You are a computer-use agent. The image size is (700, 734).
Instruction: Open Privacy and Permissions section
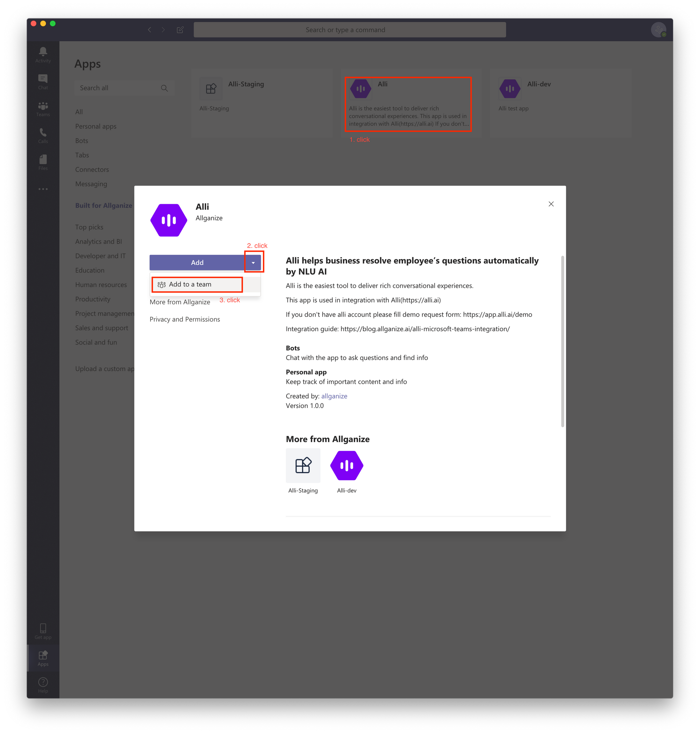185,319
